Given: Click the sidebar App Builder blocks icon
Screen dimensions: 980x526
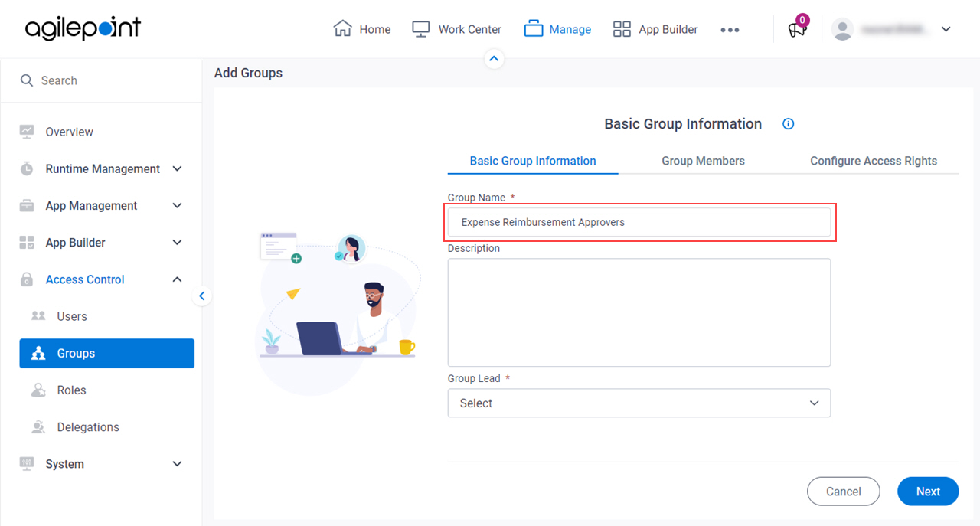Looking at the screenshot, I should click(27, 243).
